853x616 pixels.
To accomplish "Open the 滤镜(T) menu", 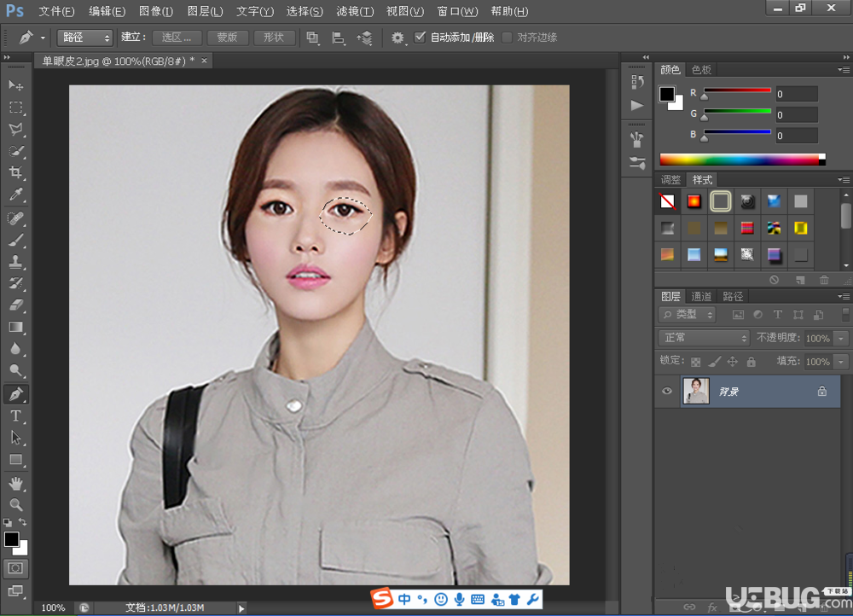I will 355,11.
